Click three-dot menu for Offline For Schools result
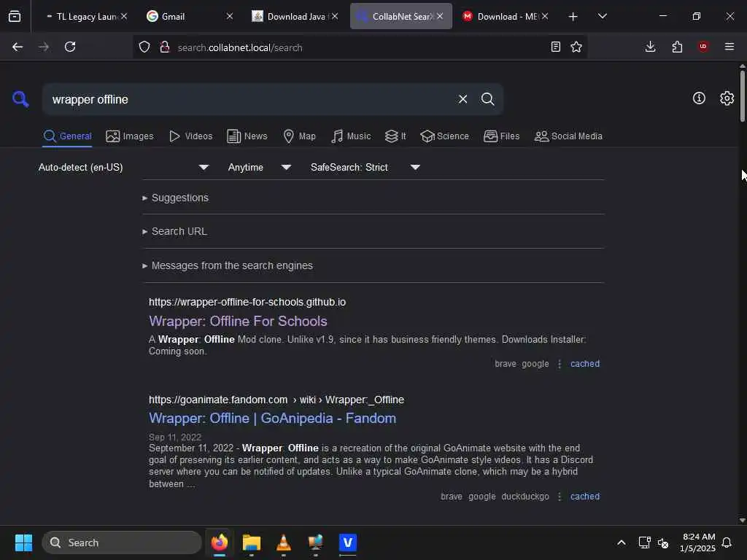Viewport: 747px width, 560px height. point(560,364)
